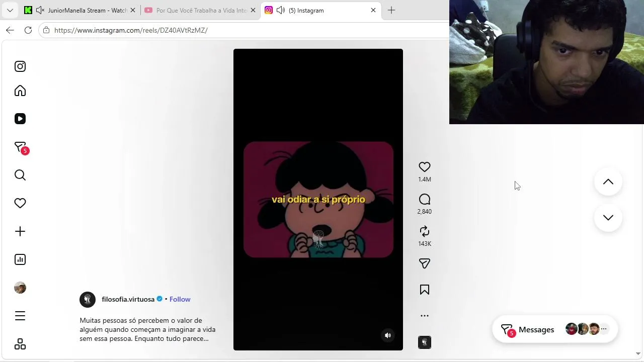Go back in the browser
644x362 pixels.
(x=10, y=30)
